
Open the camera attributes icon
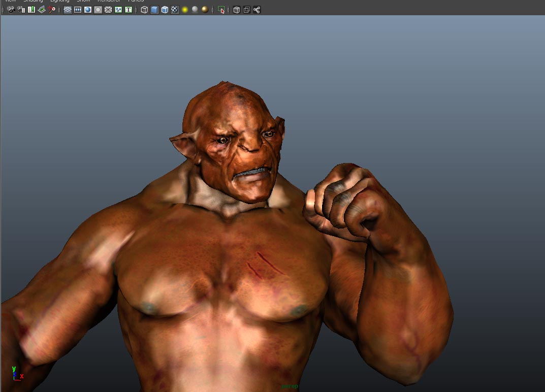(x=21, y=10)
